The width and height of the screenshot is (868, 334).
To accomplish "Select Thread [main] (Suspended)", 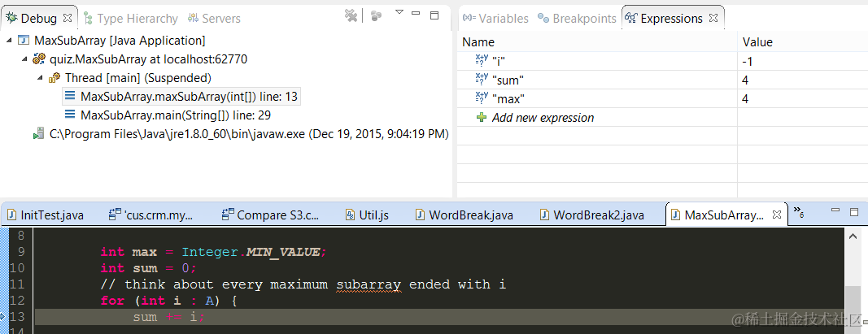I will click(137, 78).
